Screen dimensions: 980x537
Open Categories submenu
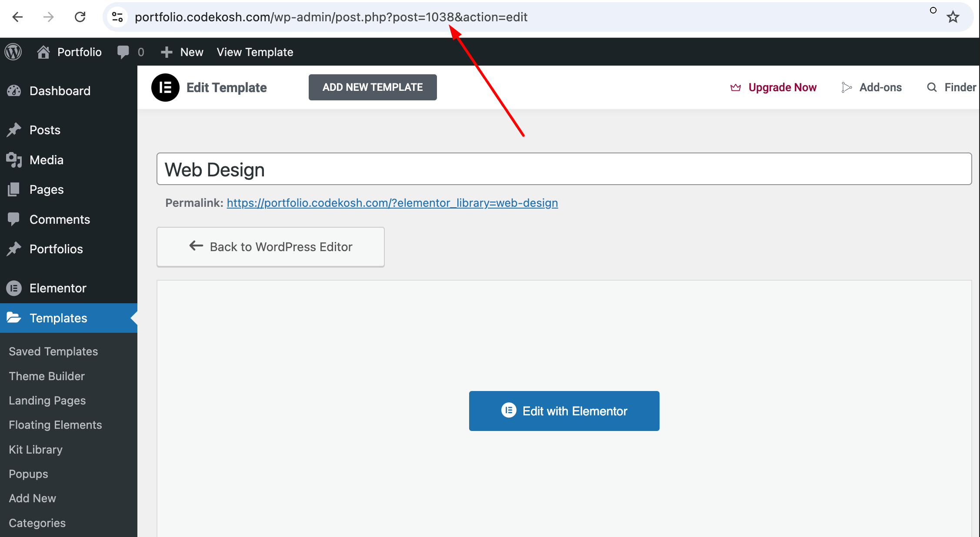tap(37, 523)
